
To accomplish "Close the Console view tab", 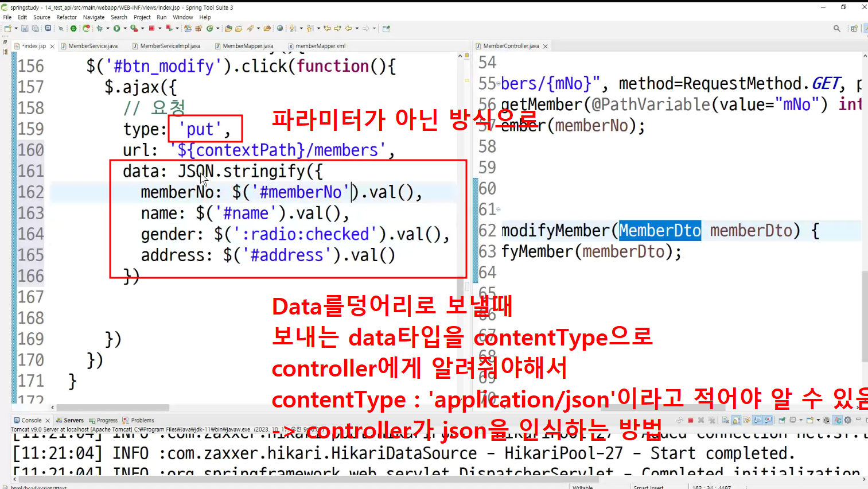I will point(48,420).
